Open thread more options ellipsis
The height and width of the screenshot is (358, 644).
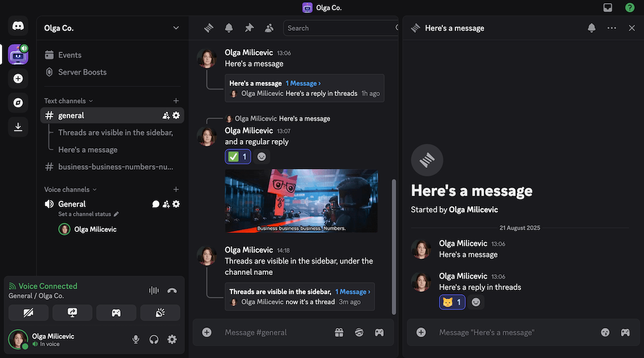coord(612,28)
